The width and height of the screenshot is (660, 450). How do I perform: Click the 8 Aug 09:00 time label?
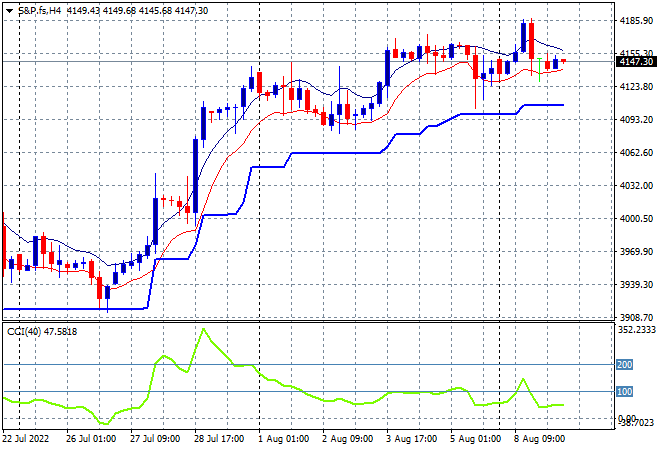click(540, 439)
